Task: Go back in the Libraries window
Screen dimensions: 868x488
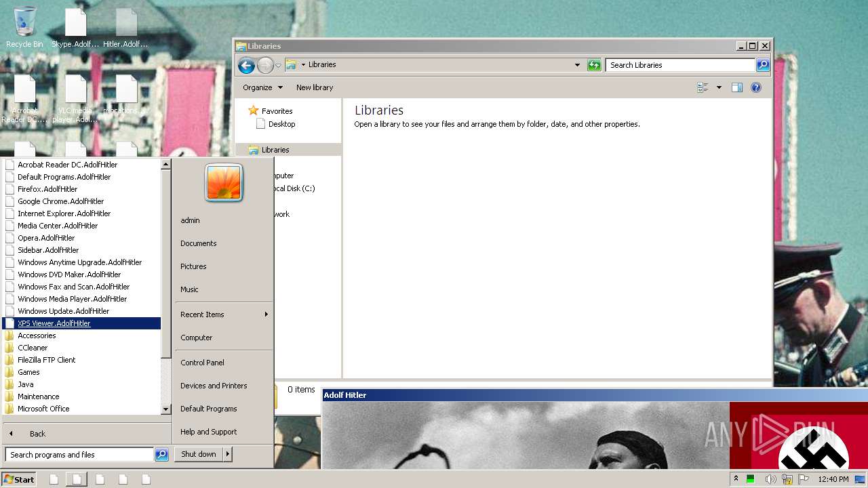Action: pos(246,65)
